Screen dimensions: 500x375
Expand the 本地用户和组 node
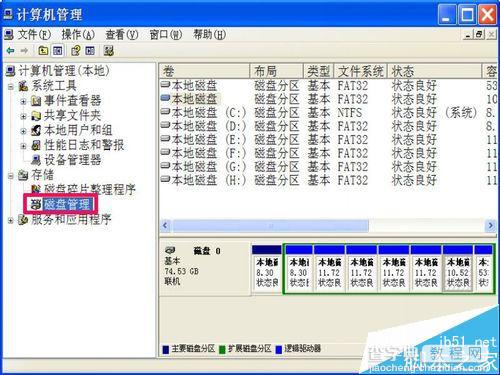[23, 131]
